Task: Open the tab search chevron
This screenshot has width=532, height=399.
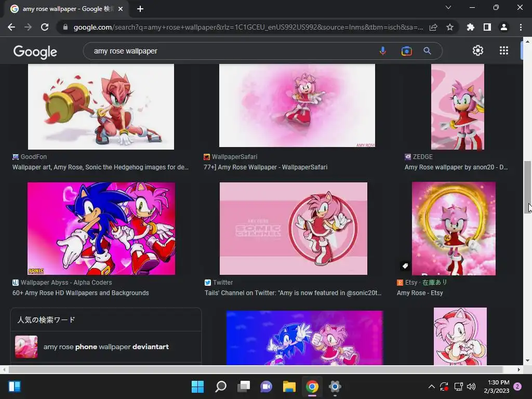Action: tap(448, 7)
